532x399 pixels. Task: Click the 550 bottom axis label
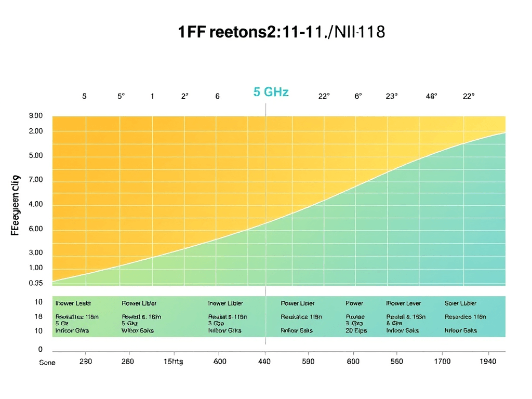[x=397, y=361]
